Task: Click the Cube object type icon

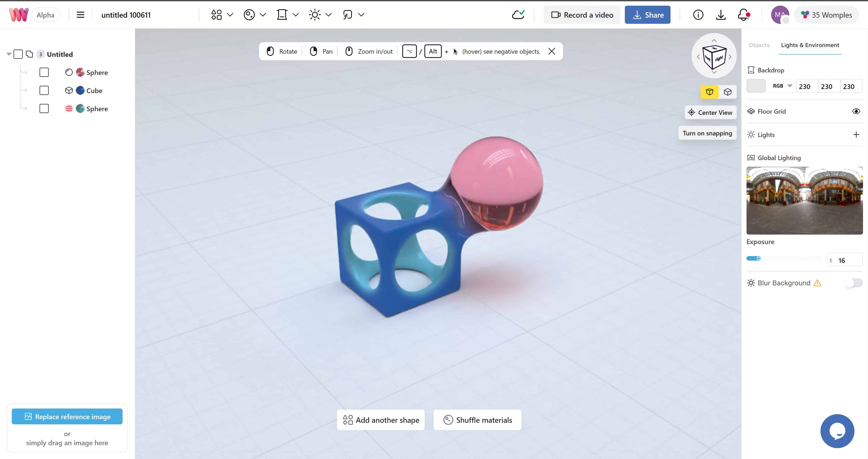Action: [69, 90]
